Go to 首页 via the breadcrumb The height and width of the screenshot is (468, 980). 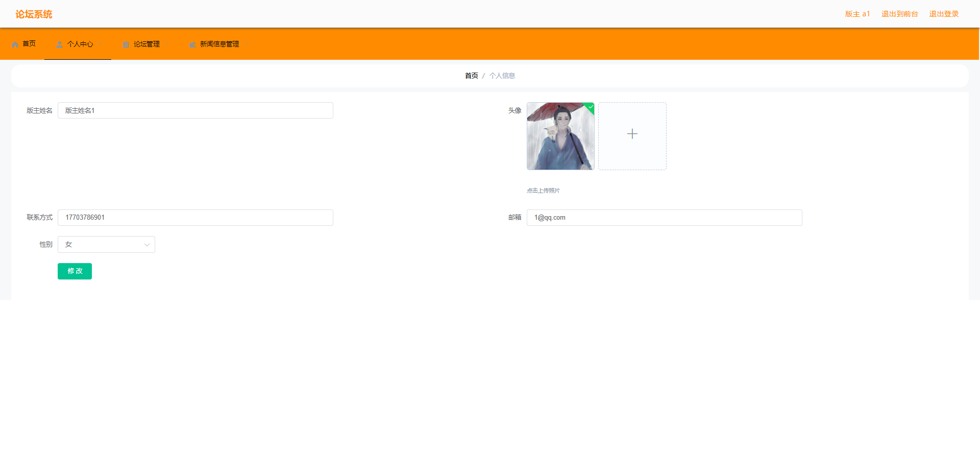pos(472,76)
